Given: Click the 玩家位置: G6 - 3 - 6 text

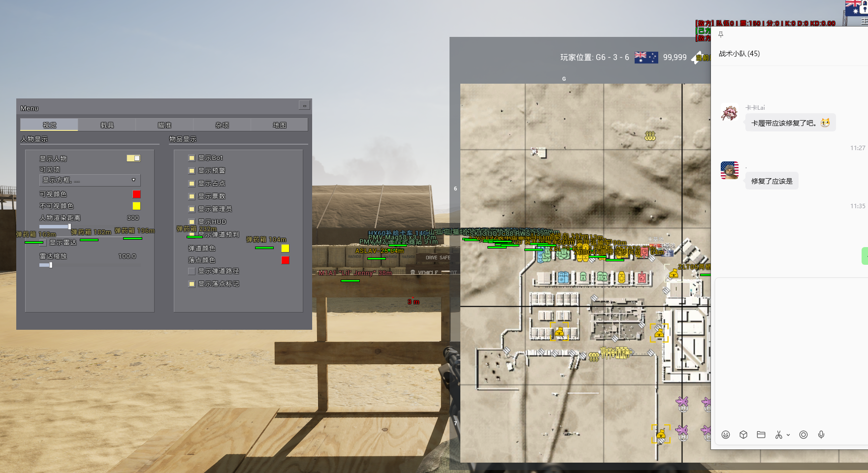Looking at the screenshot, I should (594, 58).
